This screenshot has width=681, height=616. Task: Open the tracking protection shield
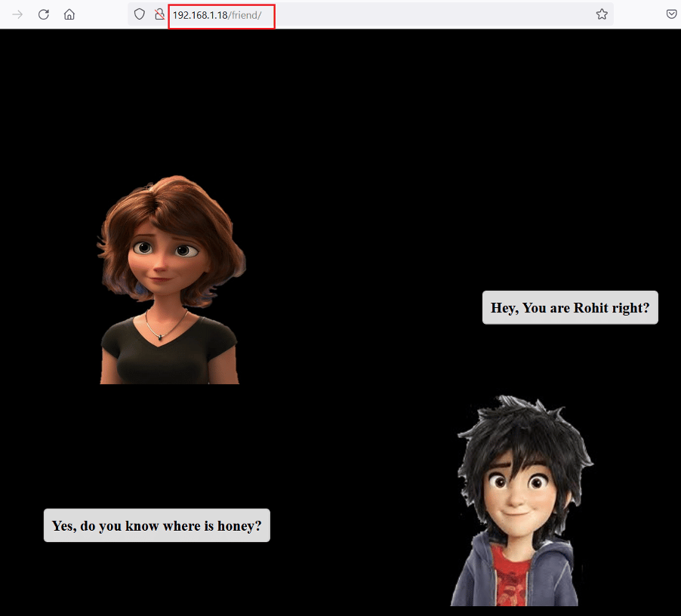coord(139,14)
